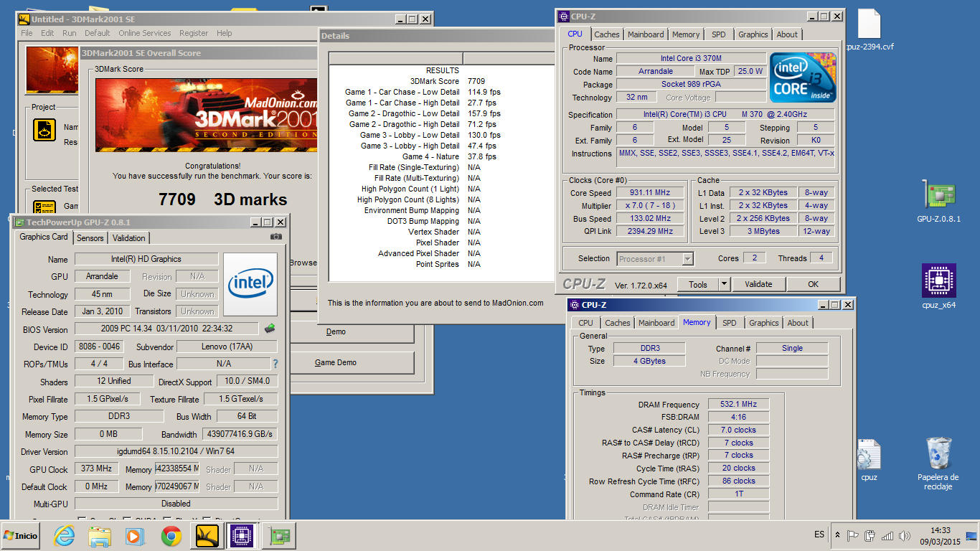The height and width of the screenshot is (551, 980).
Task: Open the Edit menu in 3DMark
Action: (x=47, y=33)
